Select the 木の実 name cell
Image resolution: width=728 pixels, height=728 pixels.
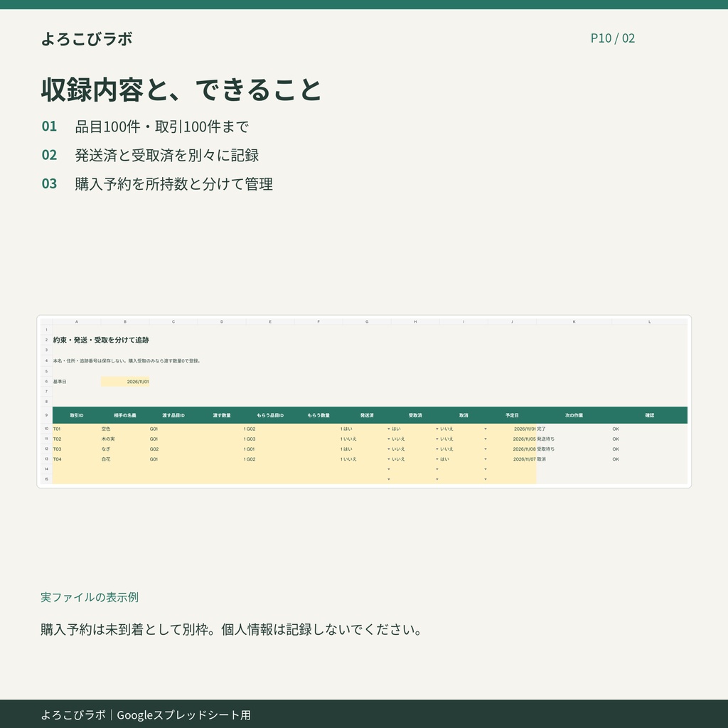(x=125, y=439)
